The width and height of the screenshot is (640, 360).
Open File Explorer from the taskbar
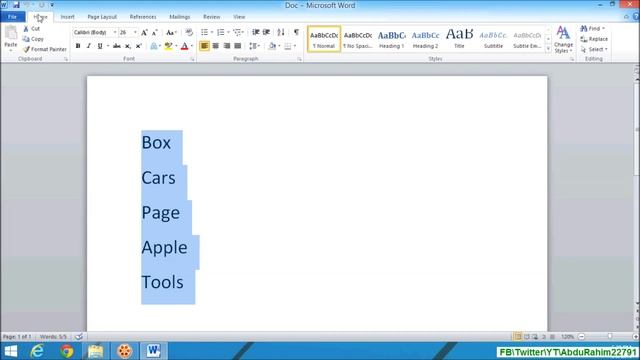[96, 351]
